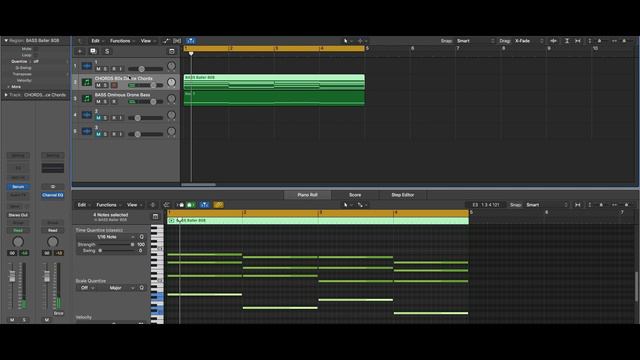This screenshot has height=360, width=640.
Task: Open the 1/16 Note time quantize dropdown
Action: 108,237
